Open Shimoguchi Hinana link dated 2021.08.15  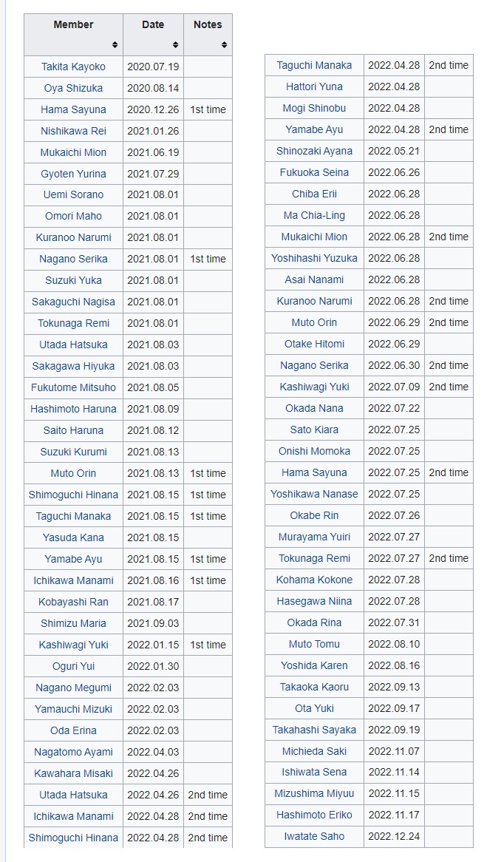tap(73, 495)
